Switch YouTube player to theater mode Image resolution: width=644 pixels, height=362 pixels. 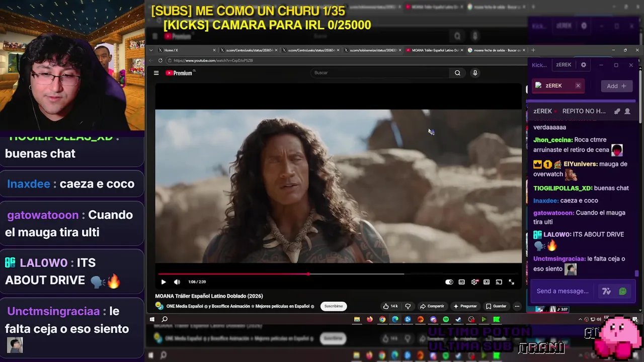click(487, 282)
